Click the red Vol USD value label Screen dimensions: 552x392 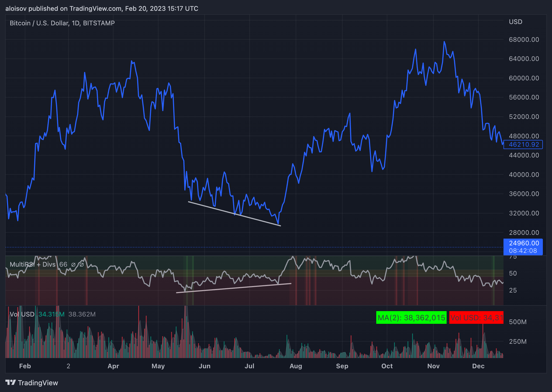point(476,318)
